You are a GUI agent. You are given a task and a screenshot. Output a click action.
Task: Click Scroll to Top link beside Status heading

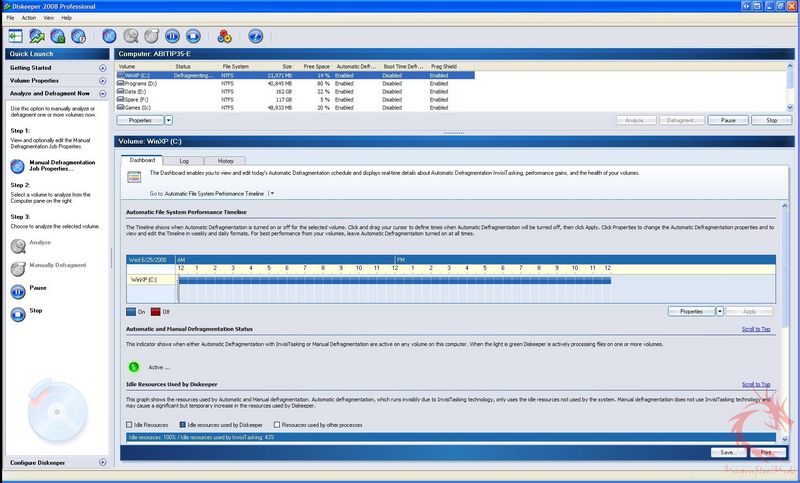point(756,329)
